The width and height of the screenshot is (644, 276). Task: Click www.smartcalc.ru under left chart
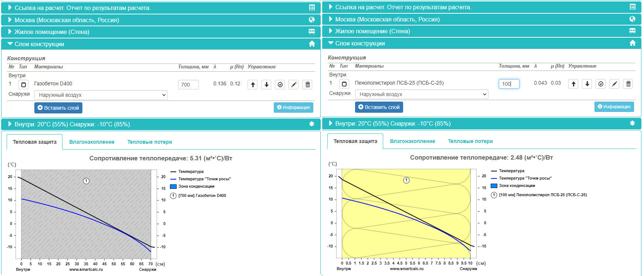pyautogui.click(x=86, y=269)
